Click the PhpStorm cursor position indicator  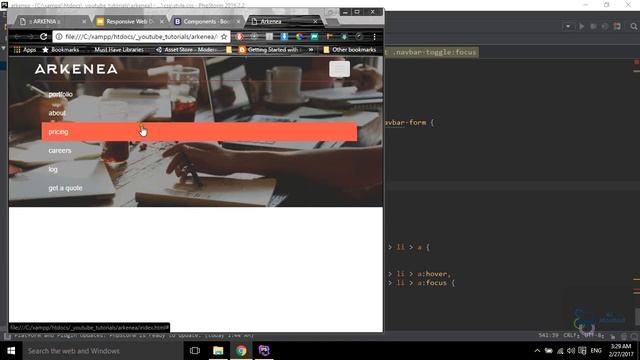click(x=548, y=336)
